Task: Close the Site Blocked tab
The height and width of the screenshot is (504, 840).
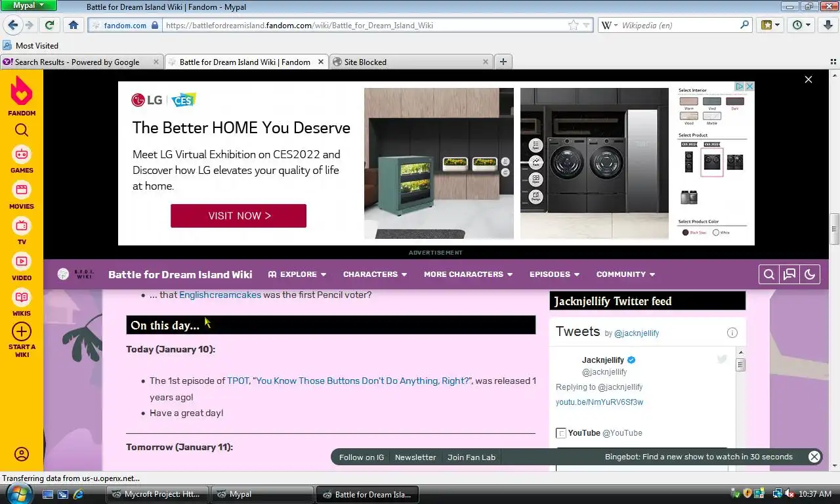Action: (x=486, y=62)
